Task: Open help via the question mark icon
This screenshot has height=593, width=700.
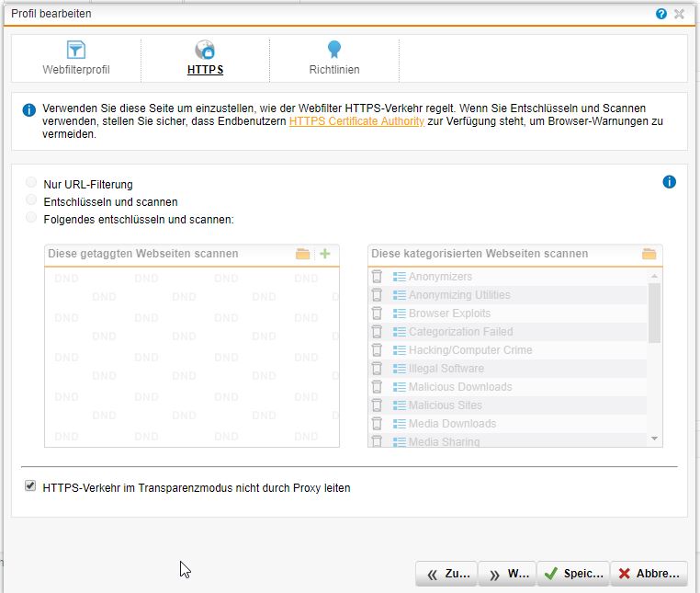Action: (661, 14)
